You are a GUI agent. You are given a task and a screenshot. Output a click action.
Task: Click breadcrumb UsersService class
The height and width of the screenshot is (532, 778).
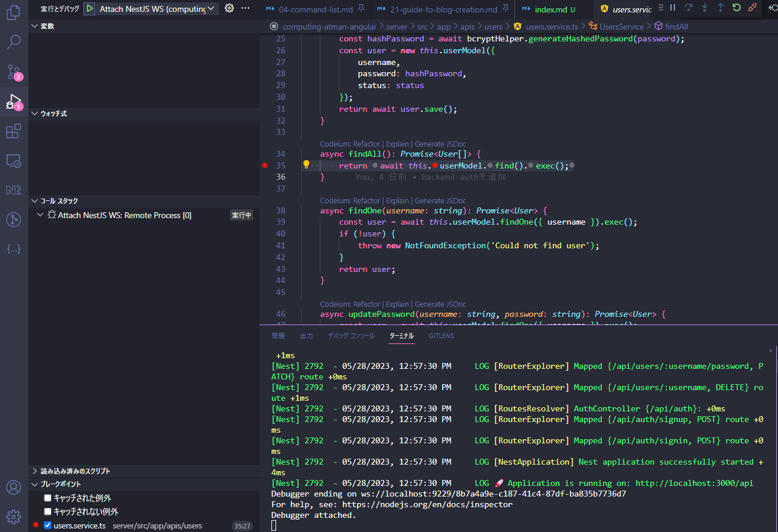pos(621,27)
